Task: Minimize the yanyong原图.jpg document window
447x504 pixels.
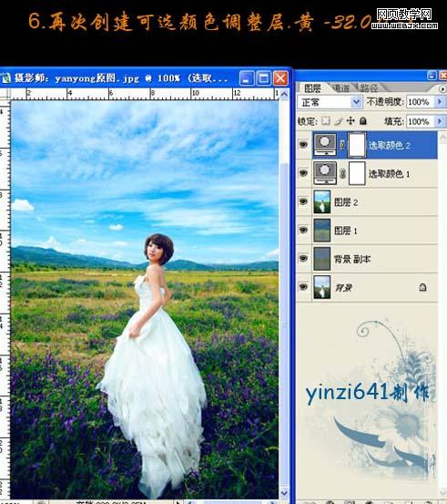Action: tap(247, 78)
